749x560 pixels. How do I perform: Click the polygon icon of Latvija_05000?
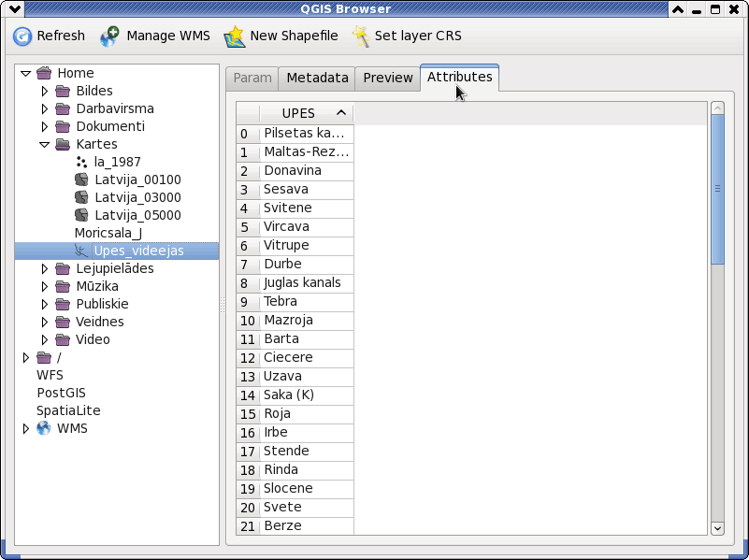(81, 215)
